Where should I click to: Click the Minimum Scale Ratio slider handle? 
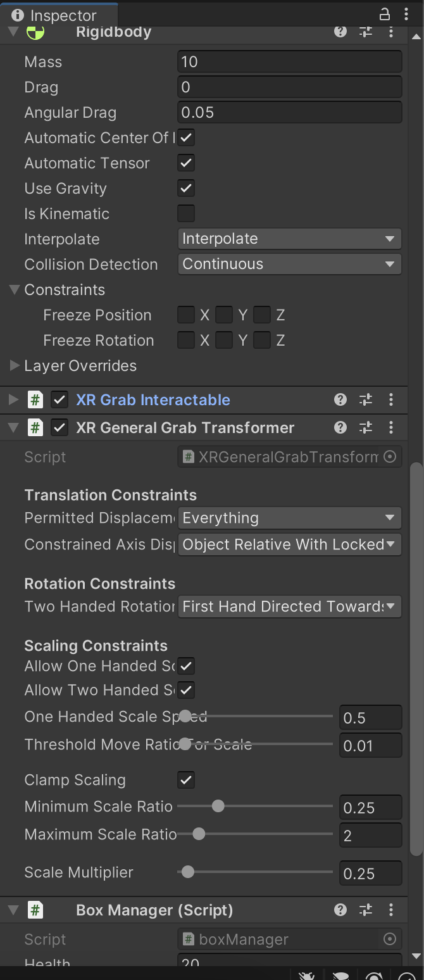pyautogui.click(x=218, y=806)
